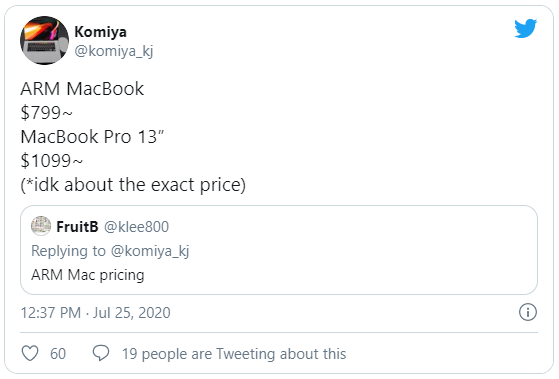Open 19 people are Tweeting about this
This screenshot has width=559, height=379.
click(x=234, y=354)
